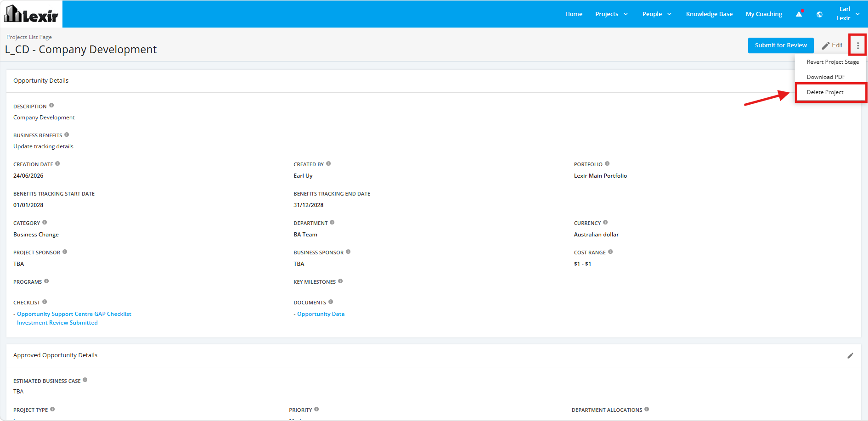
Task: Open Opportunity Support Centre GAP Checklist link
Action: 74,314
